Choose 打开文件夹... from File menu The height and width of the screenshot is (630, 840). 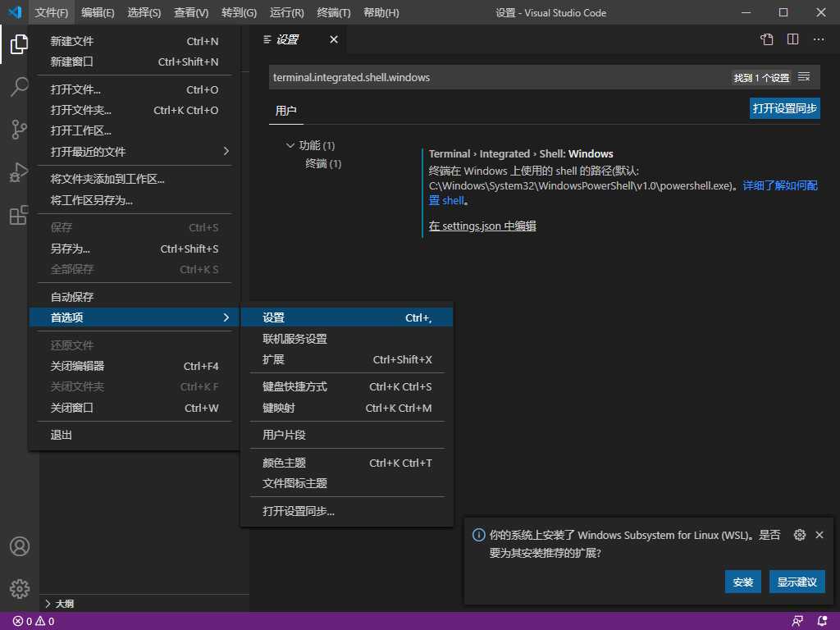pos(135,110)
